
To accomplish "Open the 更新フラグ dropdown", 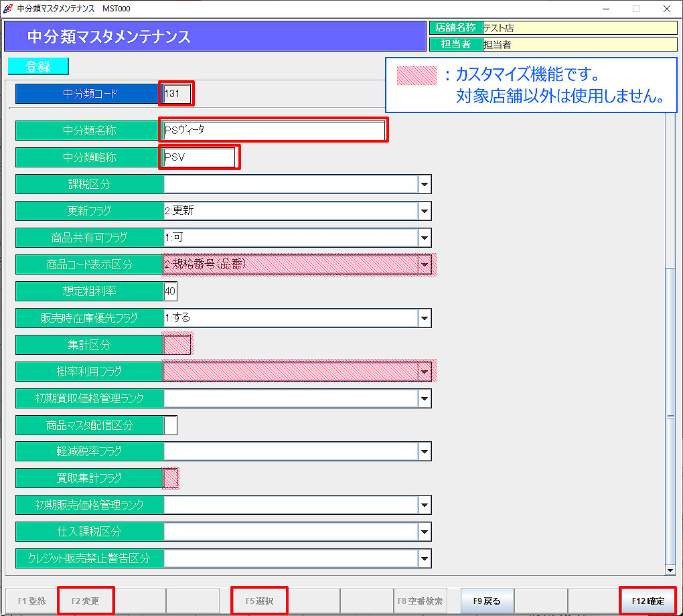I will pos(425,211).
